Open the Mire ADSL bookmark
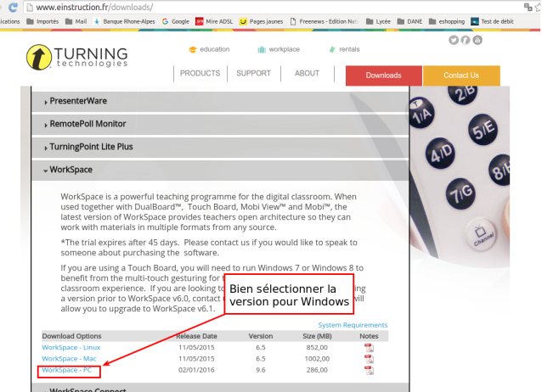Viewport: 542px width, 392px height. [214, 21]
